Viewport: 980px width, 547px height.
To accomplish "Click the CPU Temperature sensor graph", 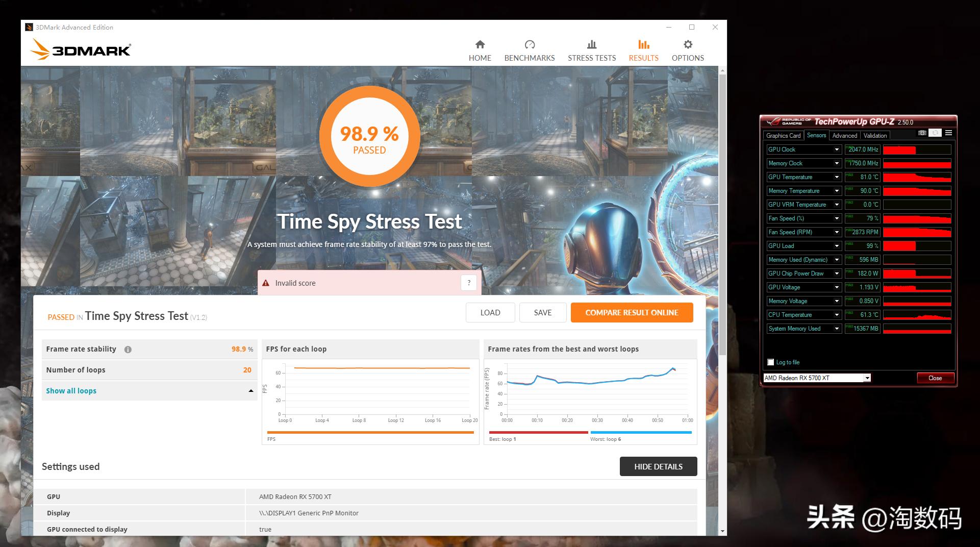I will 917,315.
